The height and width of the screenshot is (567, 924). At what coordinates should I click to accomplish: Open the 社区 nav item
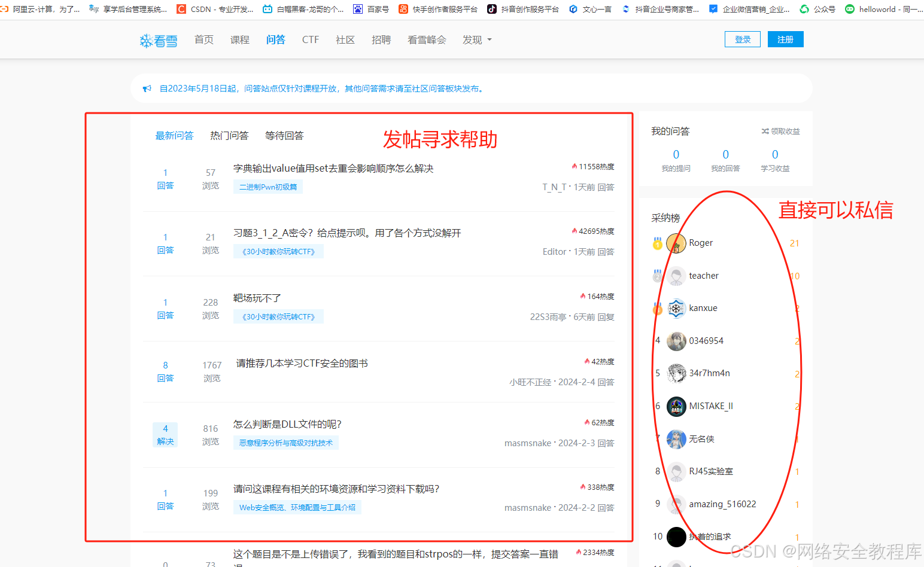coord(345,39)
